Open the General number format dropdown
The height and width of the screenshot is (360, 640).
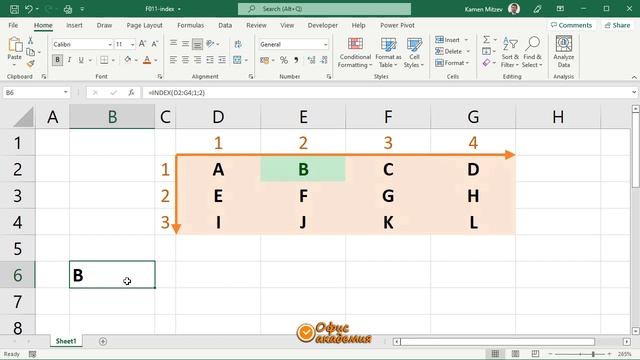tap(325, 44)
